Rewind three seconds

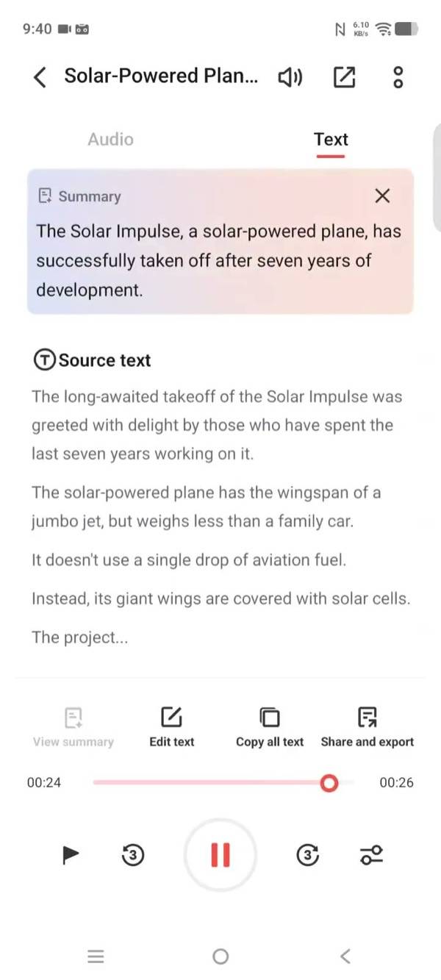[132, 854]
